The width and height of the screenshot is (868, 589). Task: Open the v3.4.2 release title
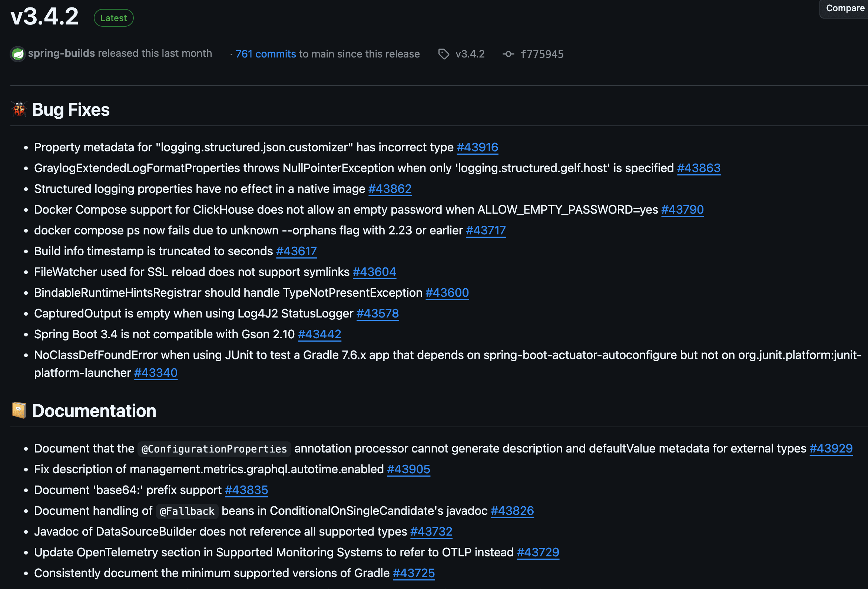44,16
